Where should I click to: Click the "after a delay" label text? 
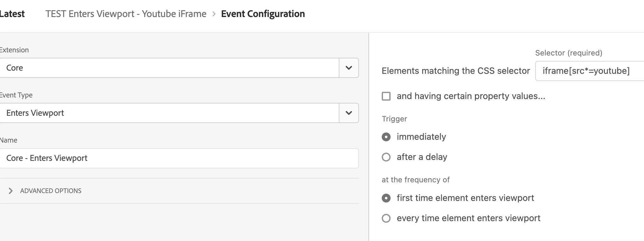click(x=422, y=157)
